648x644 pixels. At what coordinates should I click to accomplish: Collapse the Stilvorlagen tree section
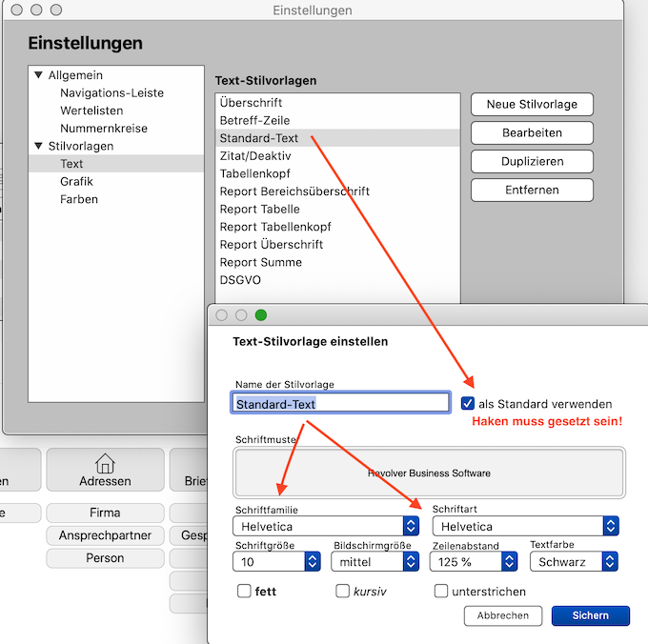[38, 146]
